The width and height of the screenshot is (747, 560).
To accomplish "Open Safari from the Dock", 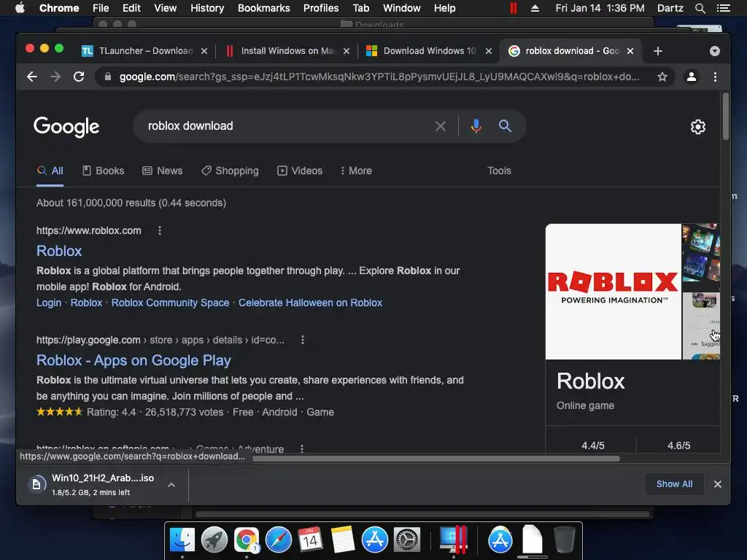I will click(x=278, y=540).
